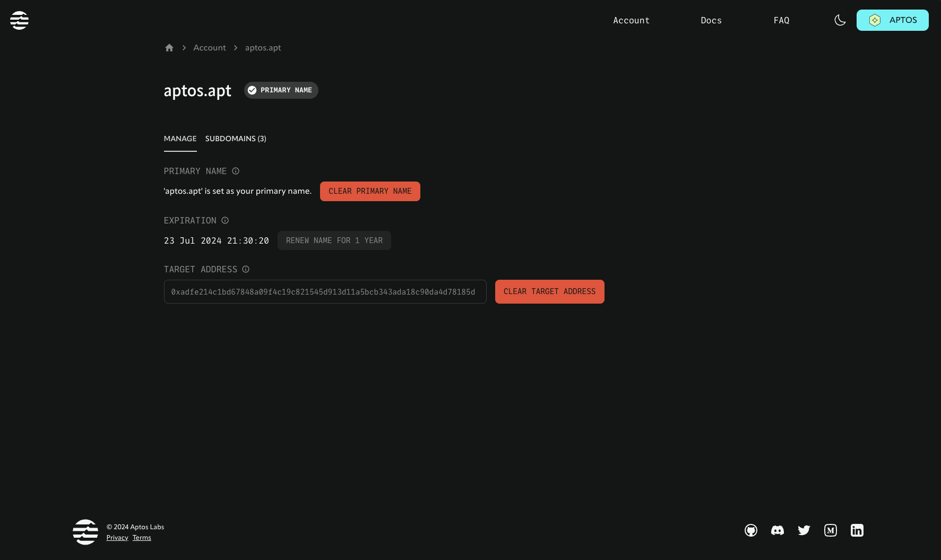Screen dimensions: 941x560
Task: Click the aptos.apt breadcrumb item
Action: tap(263, 48)
